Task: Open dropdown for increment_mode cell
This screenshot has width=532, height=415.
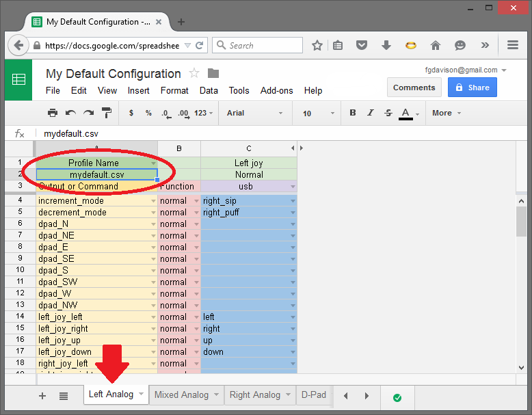Action: (x=153, y=201)
